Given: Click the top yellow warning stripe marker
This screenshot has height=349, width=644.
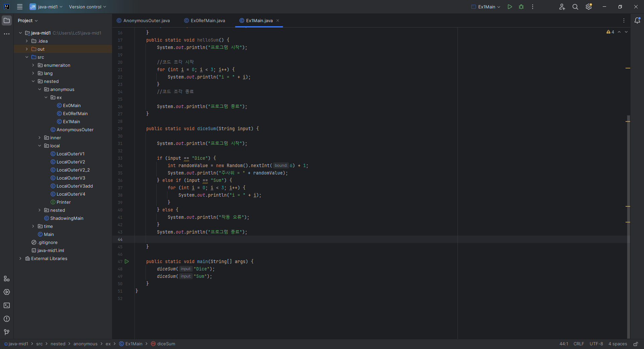Looking at the screenshot, I should [628, 68].
